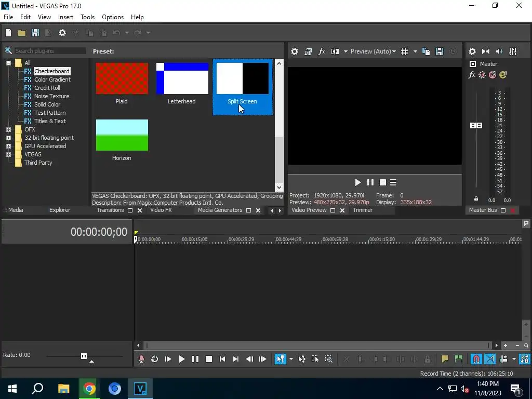Switch to the Trimmer tab
The image size is (532, 399).
tap(363, 210)
